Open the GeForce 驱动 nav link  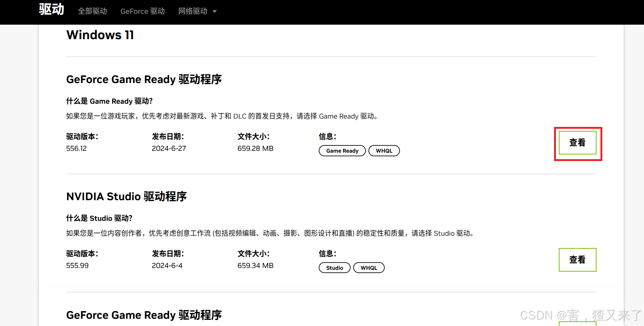click(x=143, y=11)
